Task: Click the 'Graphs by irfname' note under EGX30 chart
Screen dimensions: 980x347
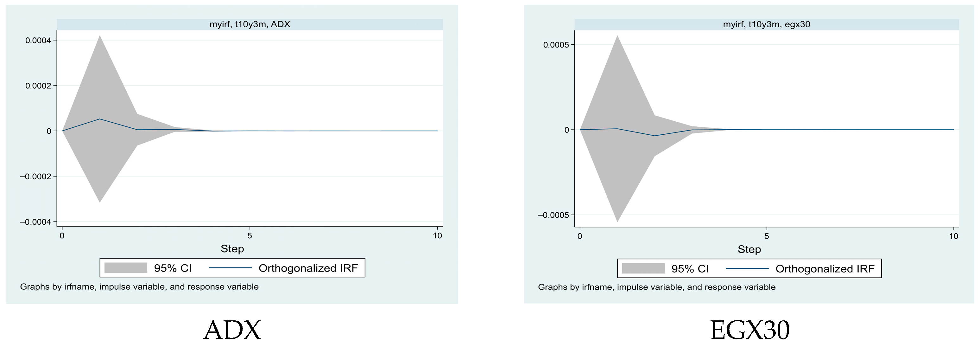Action: [x=656, y=287]
